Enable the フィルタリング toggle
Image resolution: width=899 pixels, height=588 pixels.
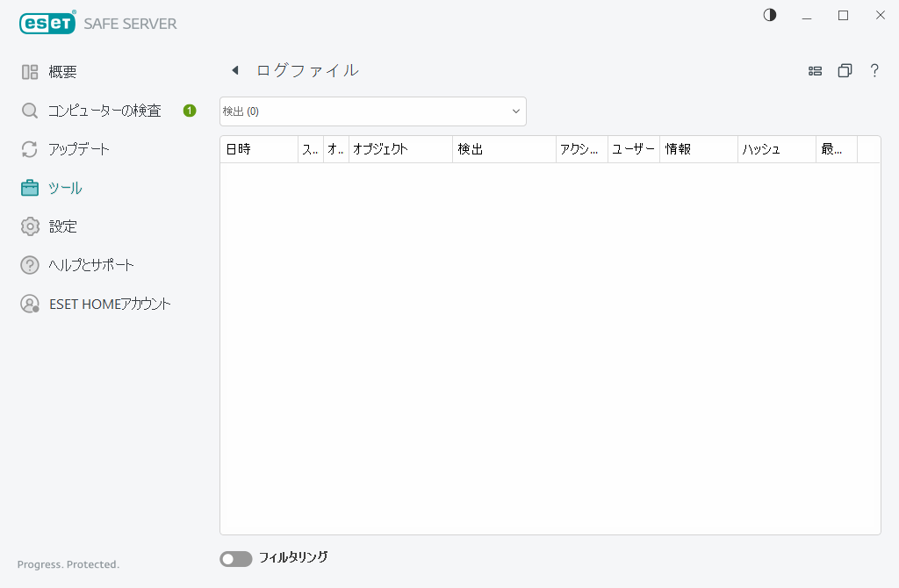coord(235,558)
